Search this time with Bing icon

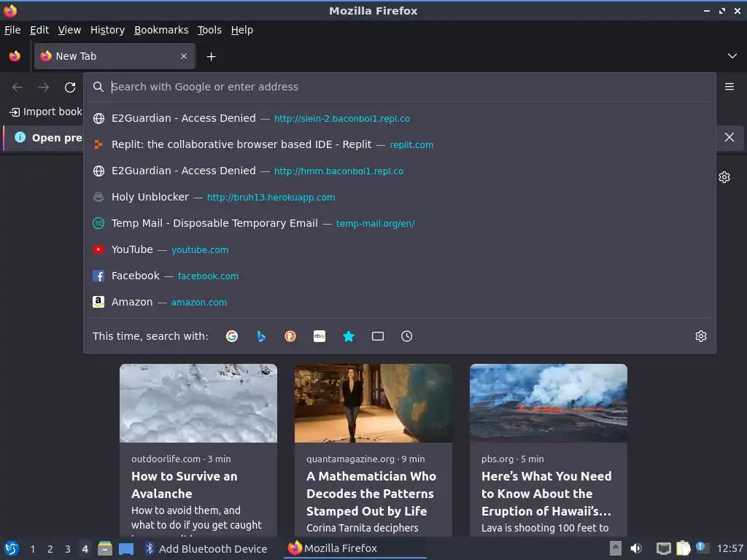pyautogui.click(x=261, y=336)
